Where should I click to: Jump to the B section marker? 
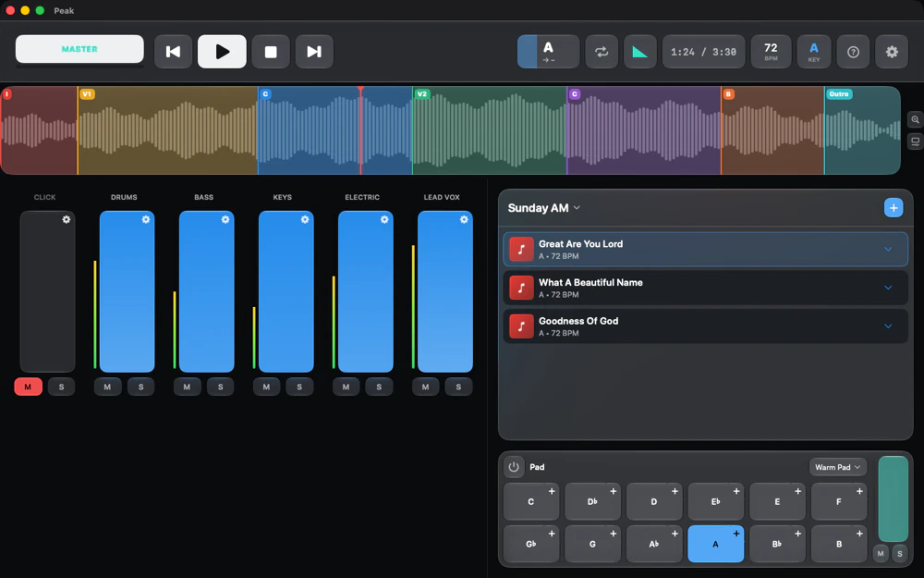pos(728,93)
